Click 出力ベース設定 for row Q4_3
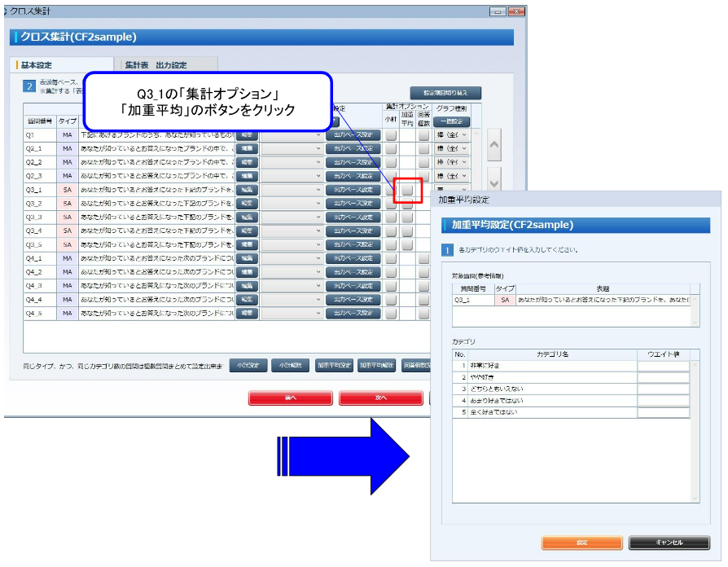The height and width of the screenshot is (567, 728). (x=353, y=286)
